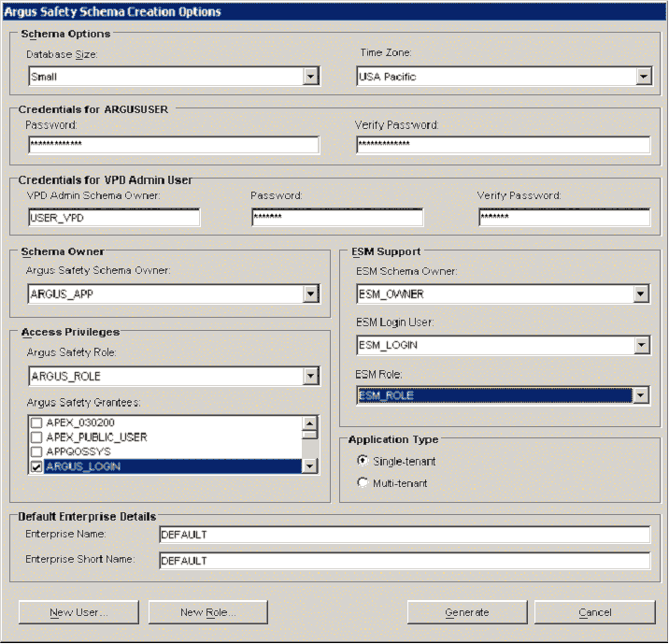Focus the ARGUSUSER Verify Password field
Screen dimensions: 669x644
[504, 144]
